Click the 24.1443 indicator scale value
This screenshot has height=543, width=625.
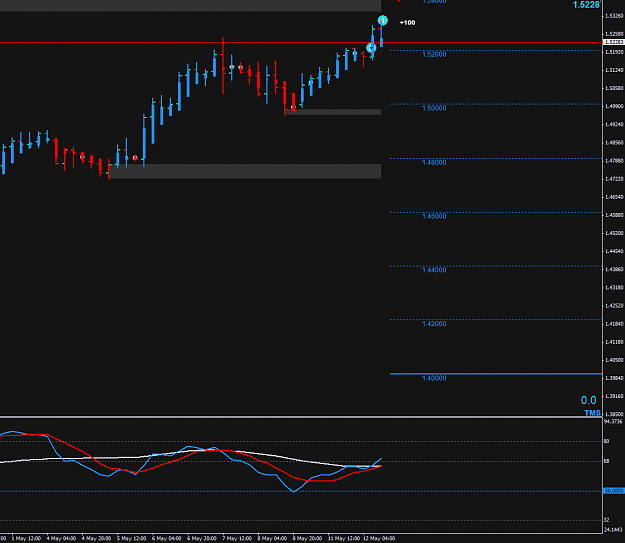point(613,530)
